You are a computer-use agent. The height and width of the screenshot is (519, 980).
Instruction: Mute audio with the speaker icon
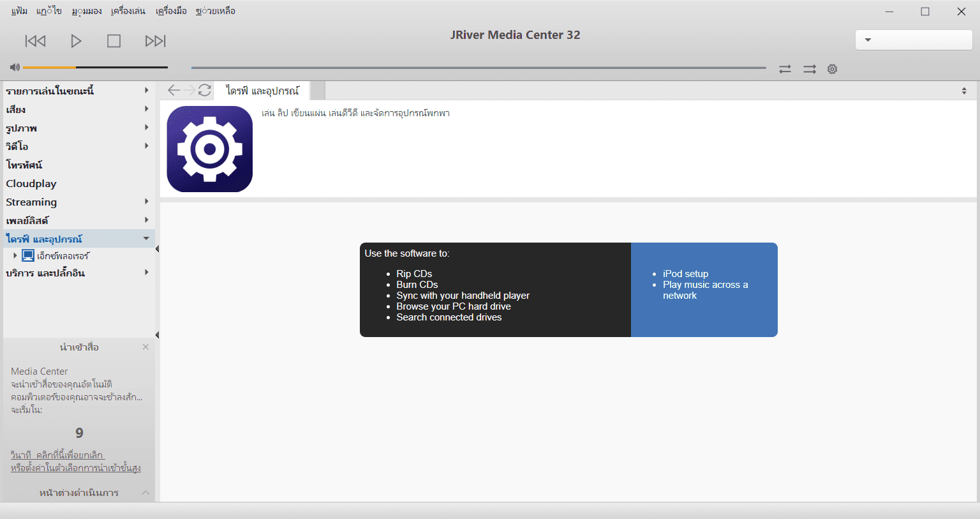pos(15,67)
